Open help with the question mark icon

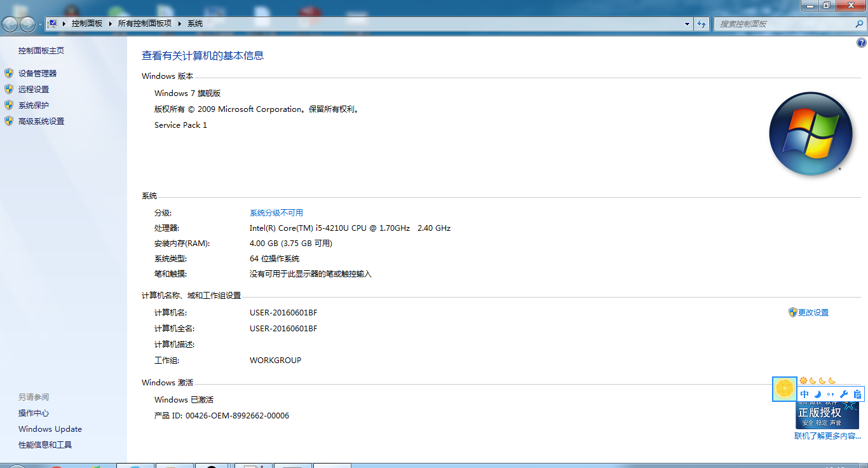(x=862, y=43)
